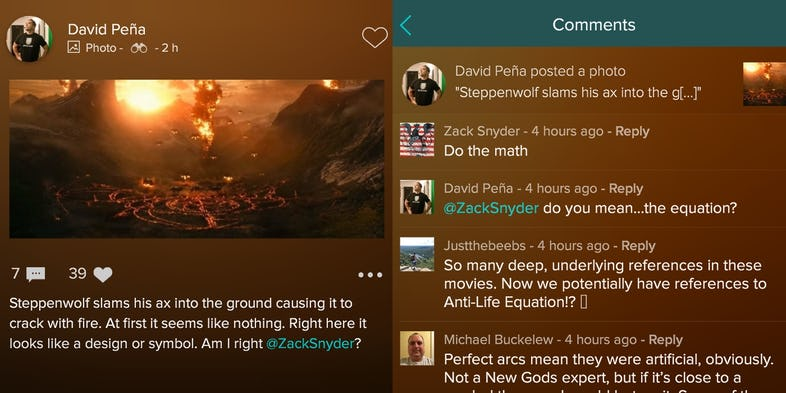Open Justthebeebs' landscape avatar
This screenshot has width=786, height=393.
tap(417, 254)
